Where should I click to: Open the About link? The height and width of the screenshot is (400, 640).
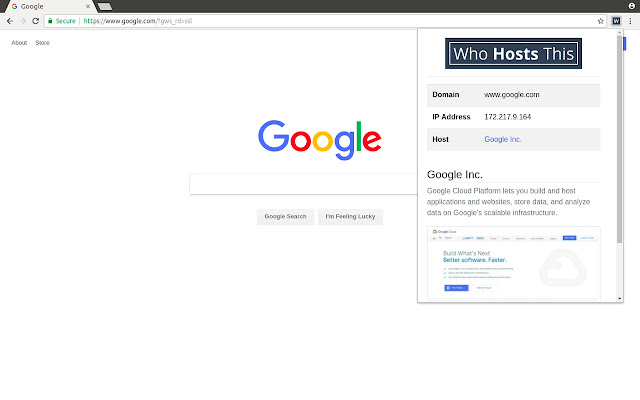[x=19, y=42]
